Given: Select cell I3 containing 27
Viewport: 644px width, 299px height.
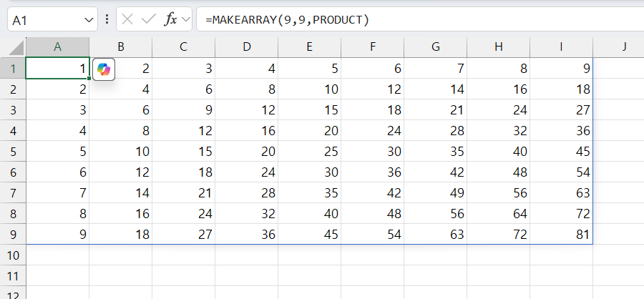Looking at the screenshot, I should click(562, 109).
